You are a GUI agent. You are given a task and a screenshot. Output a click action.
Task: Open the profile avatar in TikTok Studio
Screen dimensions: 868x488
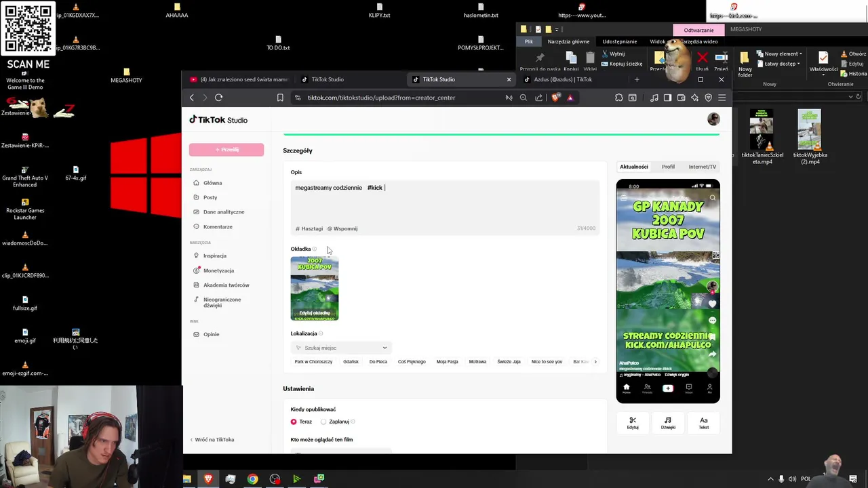[x=713, y=119]
